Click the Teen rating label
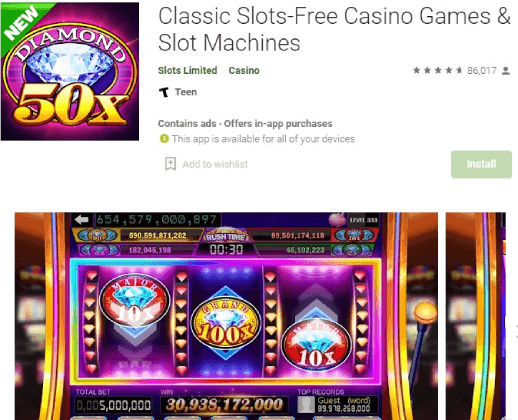 click(186, 92)
